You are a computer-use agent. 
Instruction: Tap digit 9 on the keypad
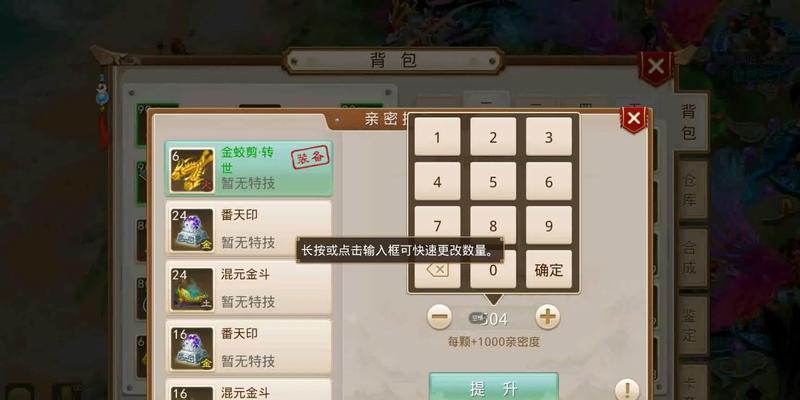pos(549,225)
